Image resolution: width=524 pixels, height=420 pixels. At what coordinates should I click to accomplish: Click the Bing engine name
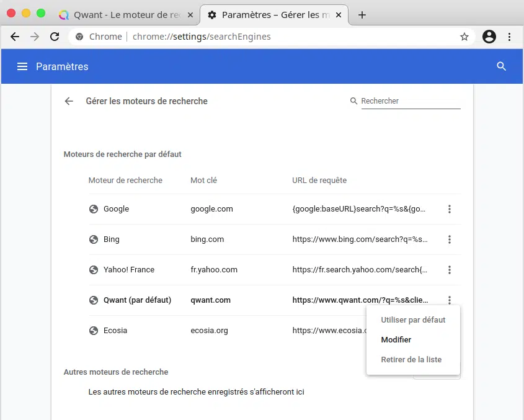coord(111,239)
